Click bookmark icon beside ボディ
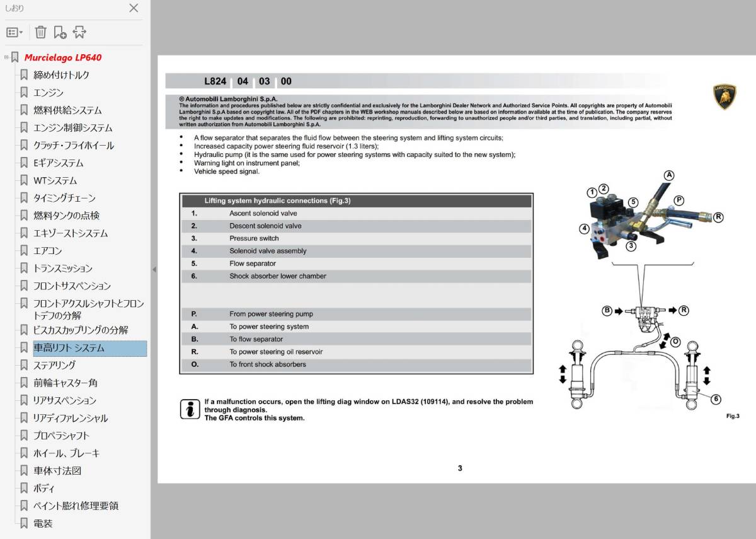 click(x=24, y=489)
